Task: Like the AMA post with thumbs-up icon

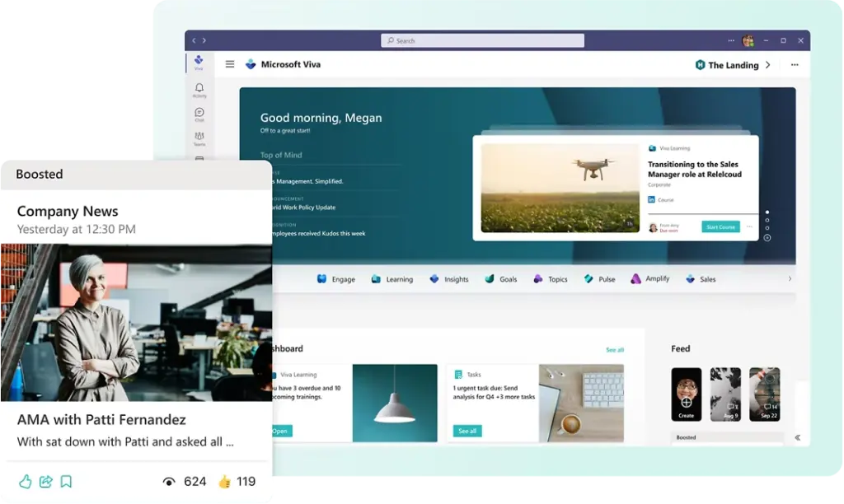Action: tap(25, 482)
